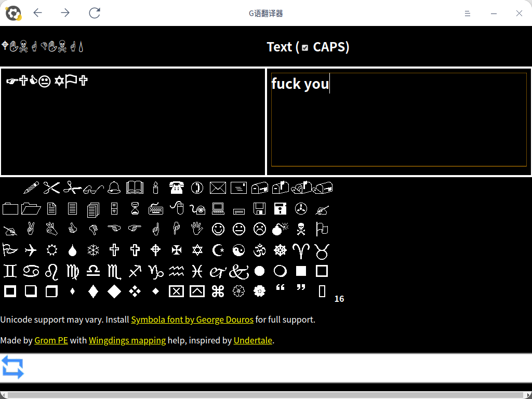
Task: Insert the open book symbol
Action: point(135,188)
